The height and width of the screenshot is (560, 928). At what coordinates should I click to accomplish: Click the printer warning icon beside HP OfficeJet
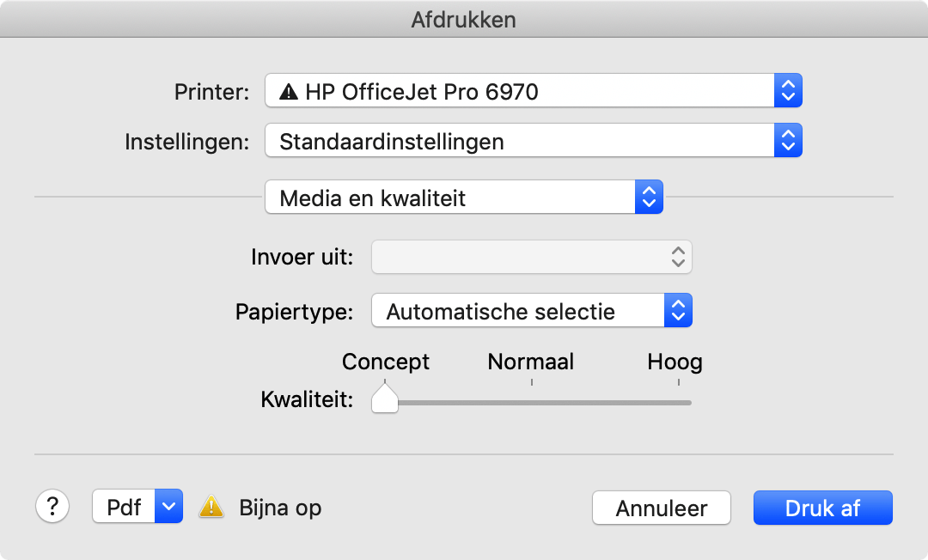click(x=289, y=91)
